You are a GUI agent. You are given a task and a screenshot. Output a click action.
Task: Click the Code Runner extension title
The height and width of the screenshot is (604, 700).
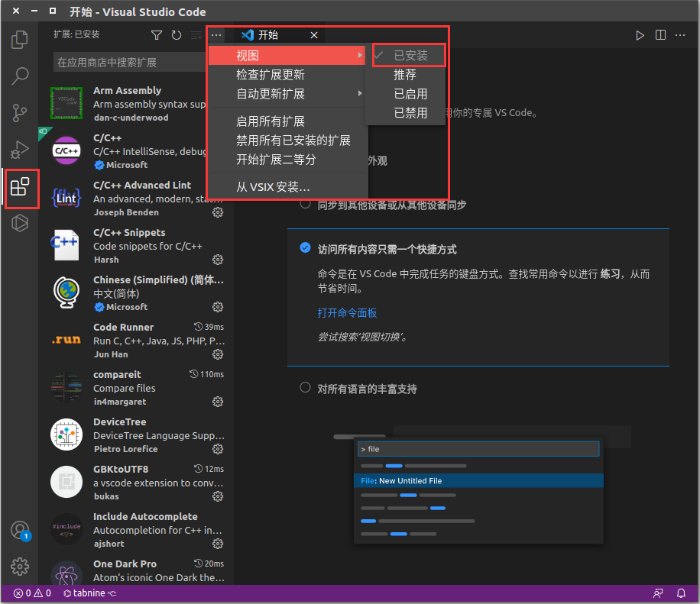(123, 327)
